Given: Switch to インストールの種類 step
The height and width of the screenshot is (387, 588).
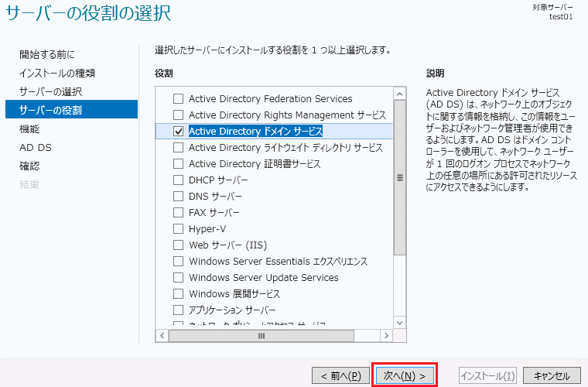Looking at the screenshot, I should tap(57, 73).
